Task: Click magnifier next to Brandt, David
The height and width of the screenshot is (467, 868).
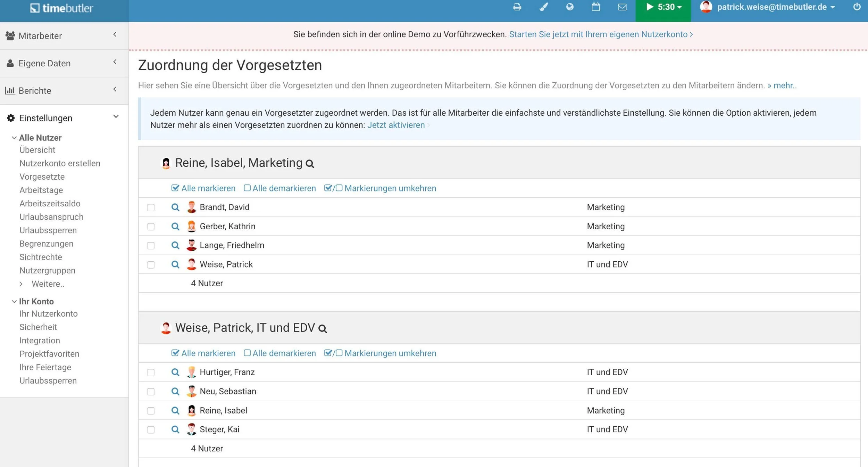Action: [x=175, y=207]
